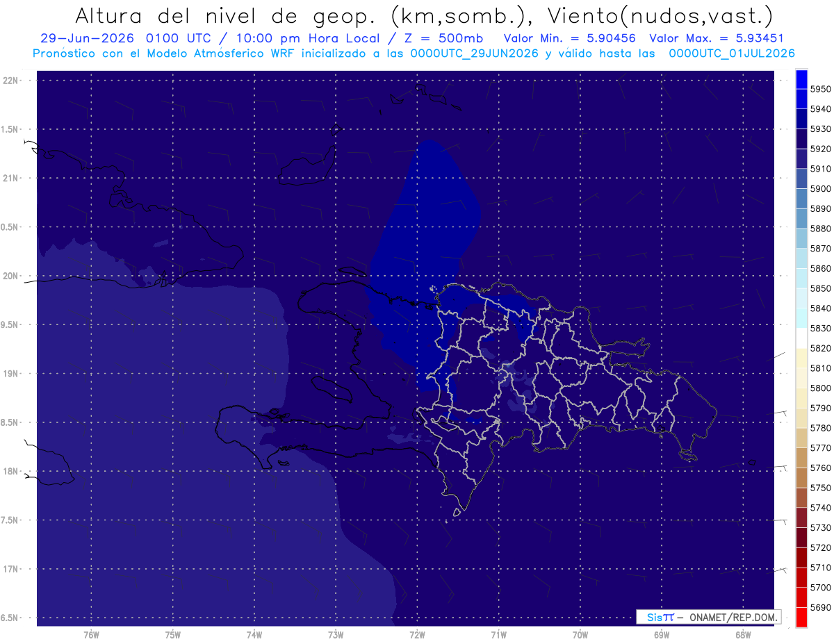
Task: Click the '5720' color scale value
Action: (821, 548)
